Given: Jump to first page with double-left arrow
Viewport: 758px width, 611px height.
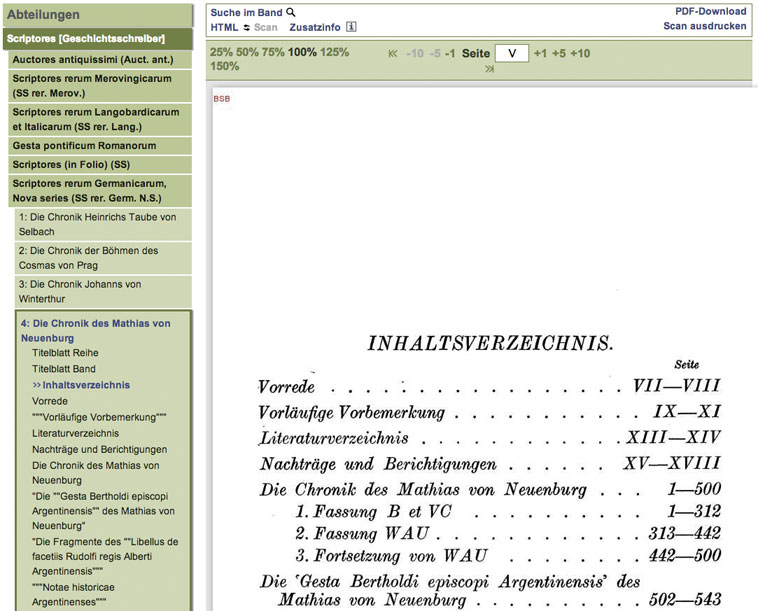Looking at the screenshot, I should [392, 53].
